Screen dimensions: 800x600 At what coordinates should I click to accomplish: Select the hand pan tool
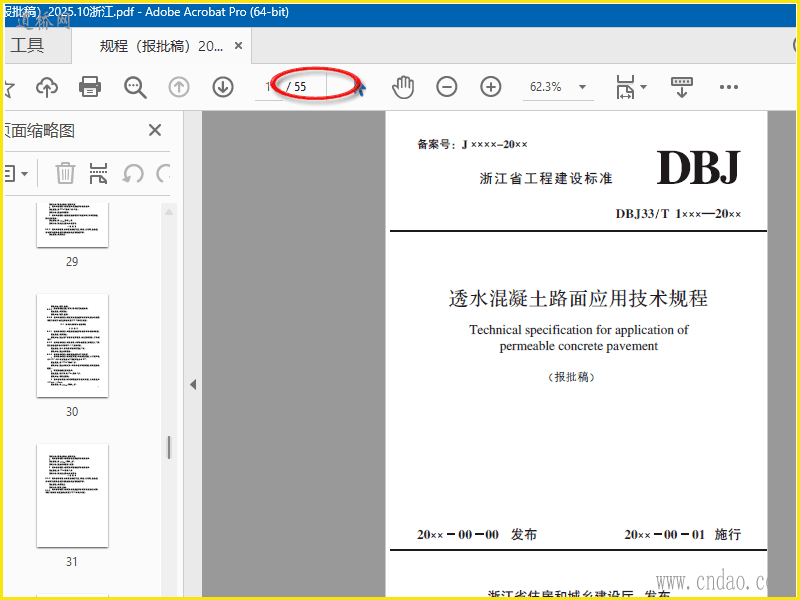(x=403, y=87)
